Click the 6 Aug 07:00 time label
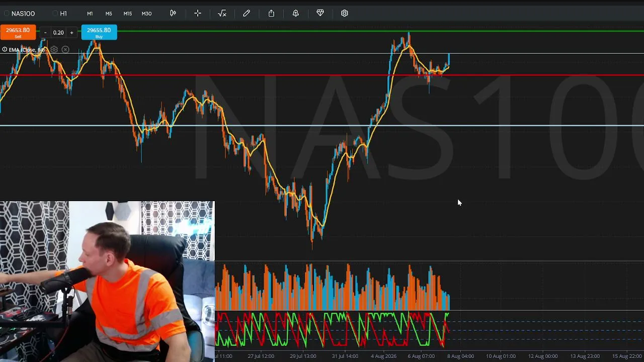Viewport: 644px width, 362px height. coord(421,356)
